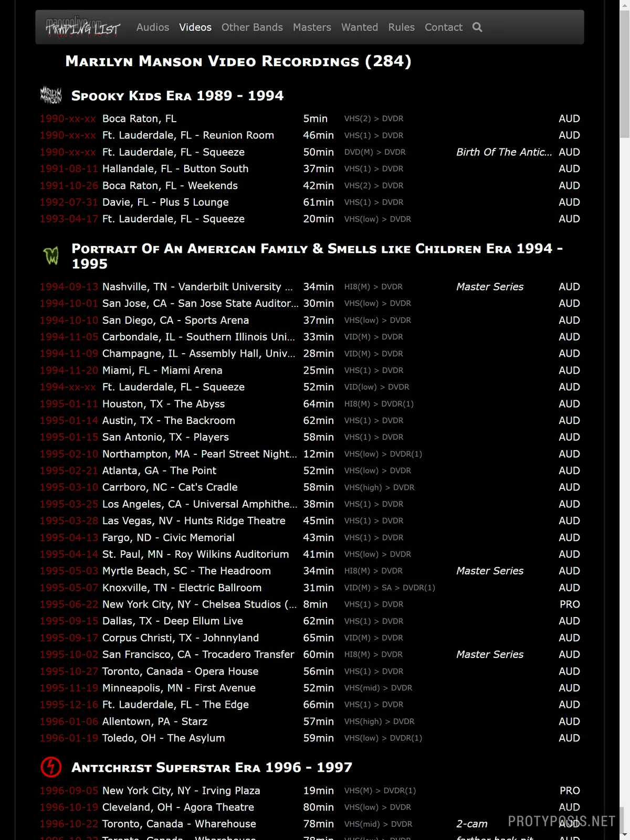
Task: Open the Masters page
Action: [x=312, y=27]
